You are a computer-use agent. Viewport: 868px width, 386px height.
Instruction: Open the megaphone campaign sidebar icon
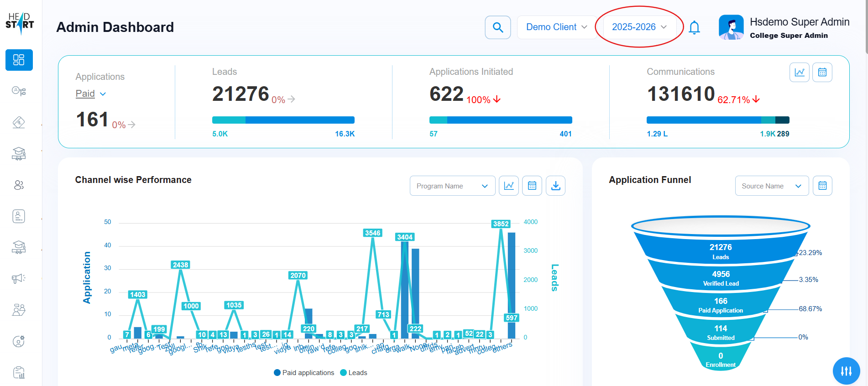[19, 278]
